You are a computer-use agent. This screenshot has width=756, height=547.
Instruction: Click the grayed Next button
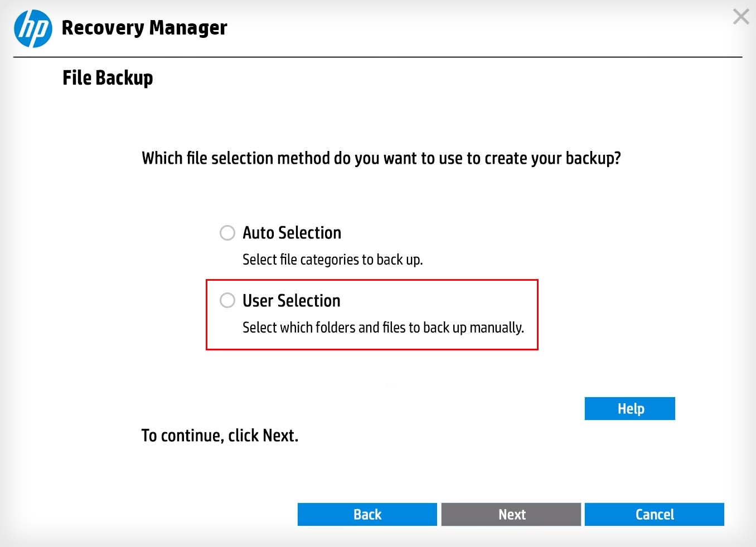coord(511,515)
